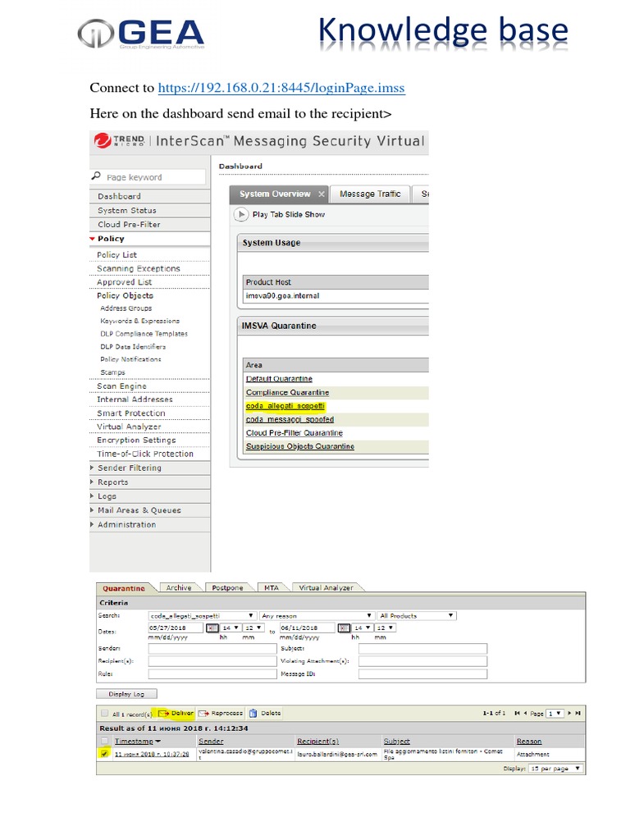Click the Timestamp sort arrow

[x=158, y=742]
